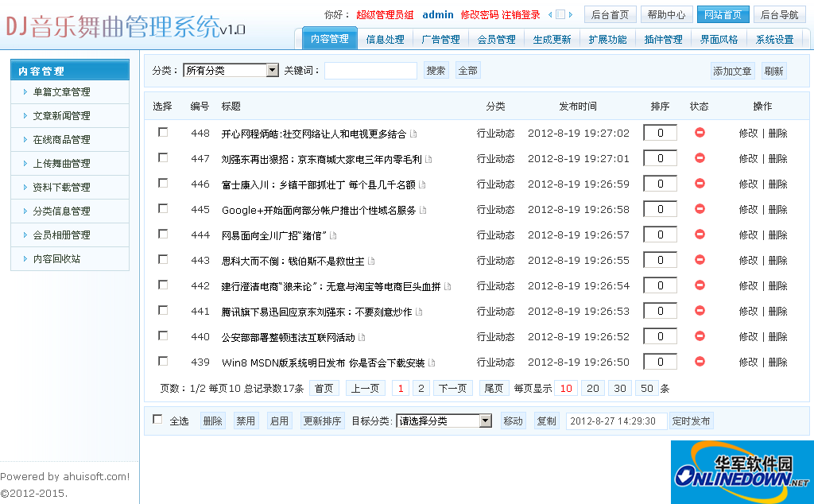Screen dimensions: 814x504
Task: Open the 插件管理 tab
Action: tap(663, 40)
